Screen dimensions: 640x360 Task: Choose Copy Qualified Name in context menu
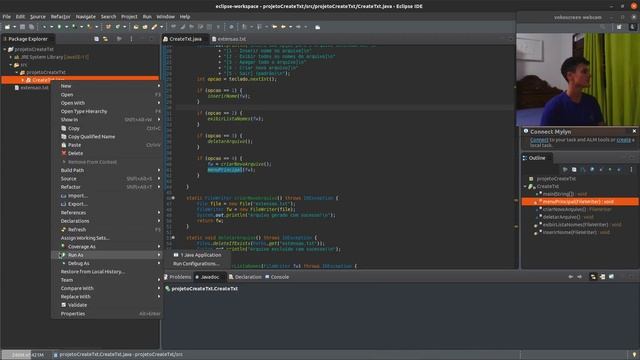click(107, 137)
